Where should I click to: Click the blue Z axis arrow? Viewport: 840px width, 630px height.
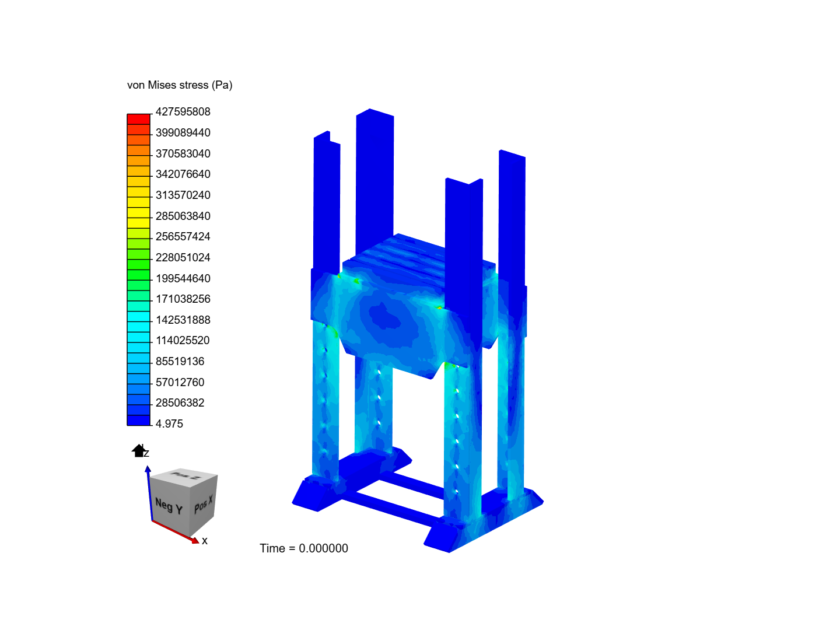coord(149,493)
